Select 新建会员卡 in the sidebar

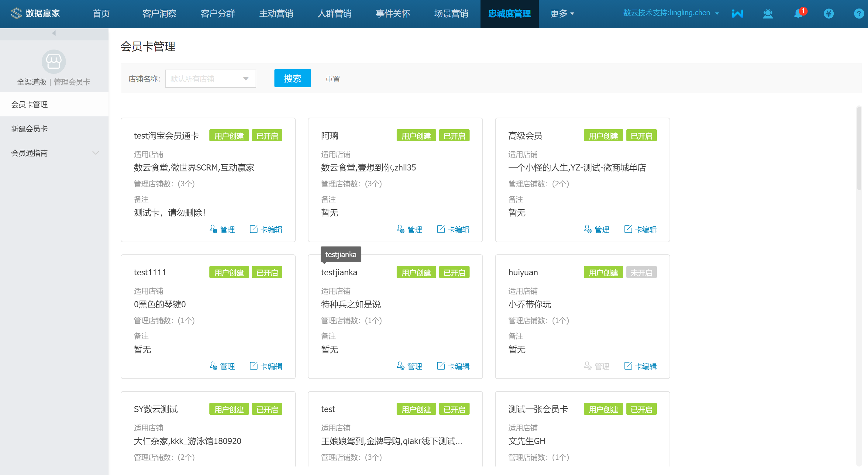click(54, 129)
